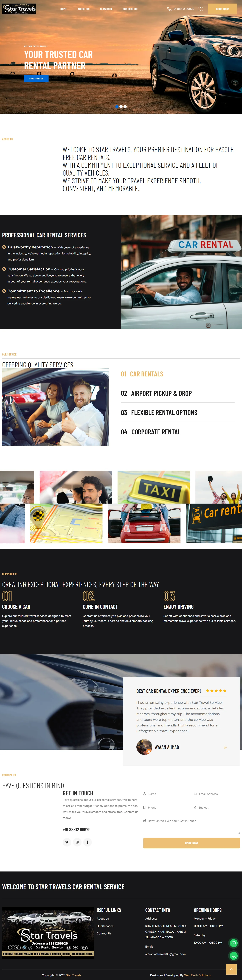This screenshot has width=242, height=980.
Task: Click the phone icon beside +91 88812 99929
Action: (x=169, y=9)
